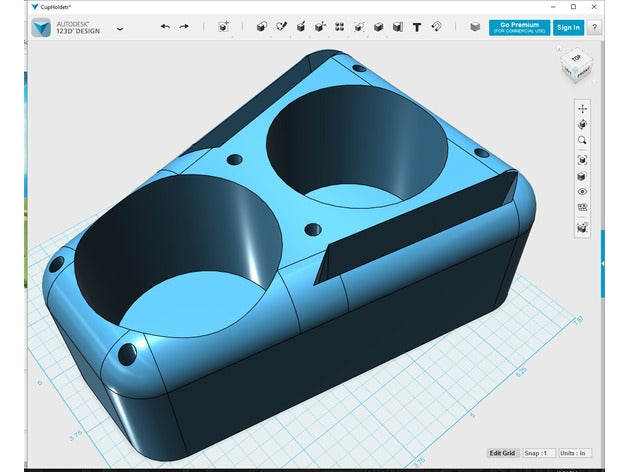The image size is (628, 472).
Task: Minimize the 123D Design window
Action: point(554,7)
